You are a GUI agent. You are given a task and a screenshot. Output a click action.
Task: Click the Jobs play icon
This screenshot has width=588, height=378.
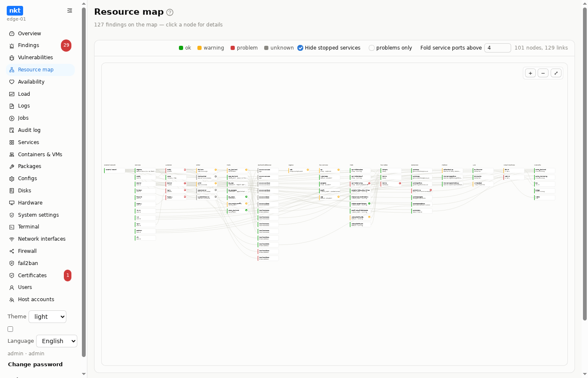tap(12, 118)
